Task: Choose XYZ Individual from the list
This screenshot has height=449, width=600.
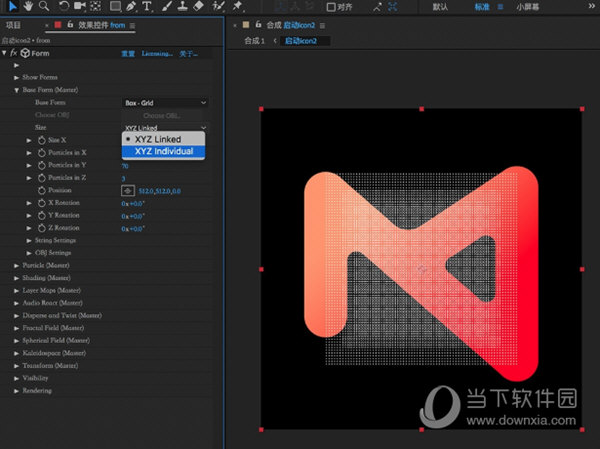Action: pyautogui.click(x=163, y=151)
